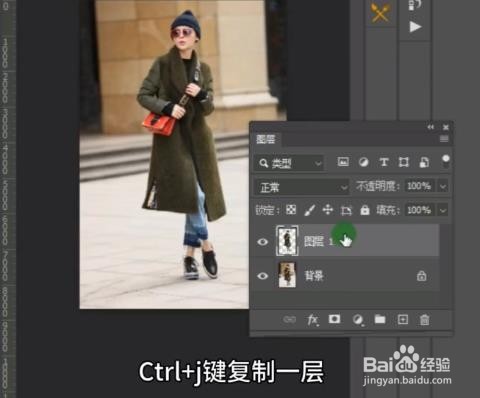Click the play actions triangle icon
This screenshot has height=398, width=480.
coord(415,27)
